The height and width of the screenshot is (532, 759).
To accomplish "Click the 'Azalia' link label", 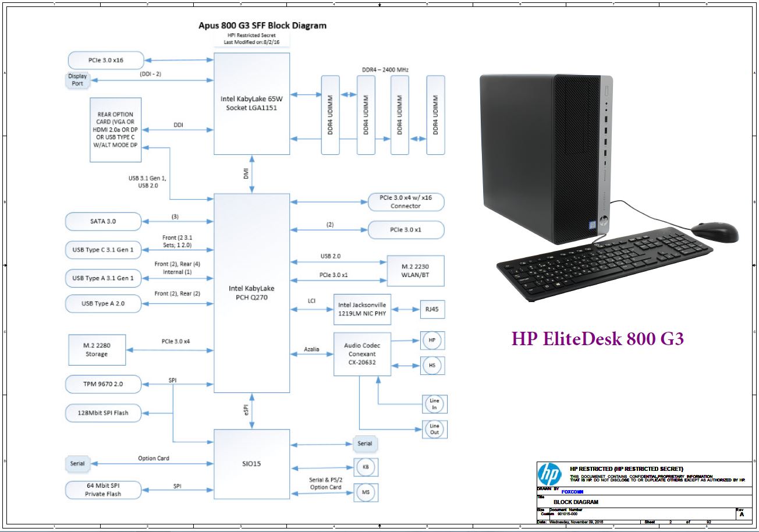I will (311, 349).
